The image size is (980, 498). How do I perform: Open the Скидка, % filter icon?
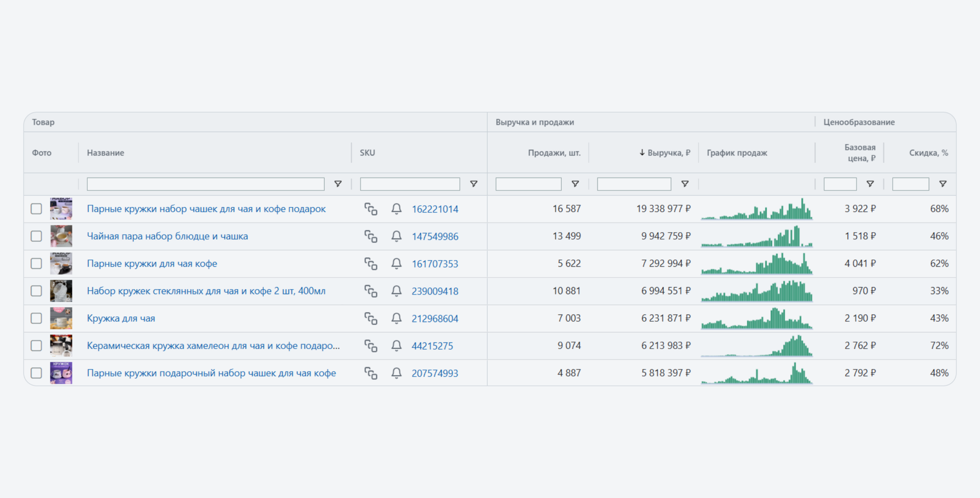pos(943,184)
